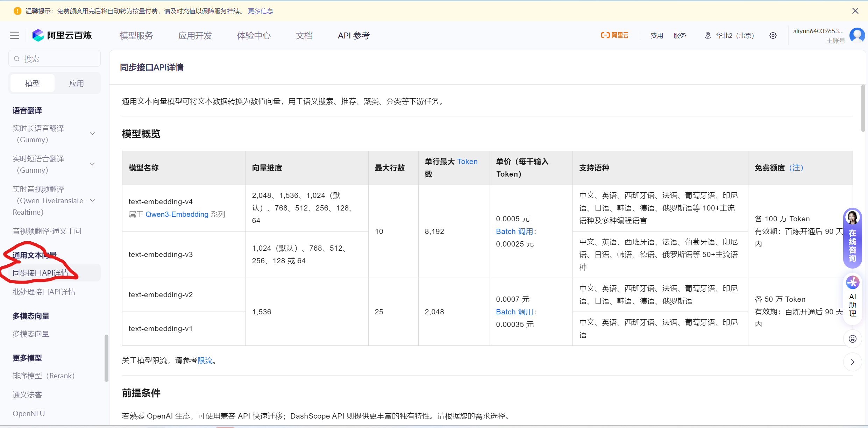Expand 实时长语音翻译 (Gummy) section

[92, 134]
